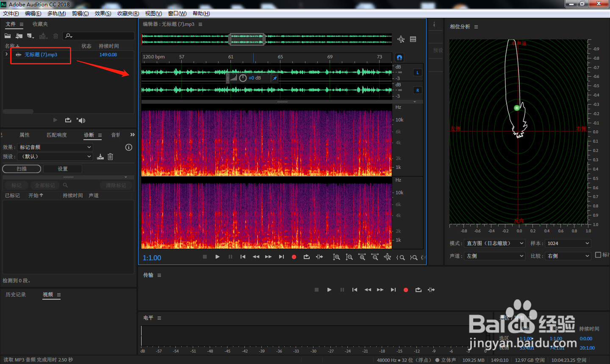Toggle auto-play speaker icon in Files panel

81,120
